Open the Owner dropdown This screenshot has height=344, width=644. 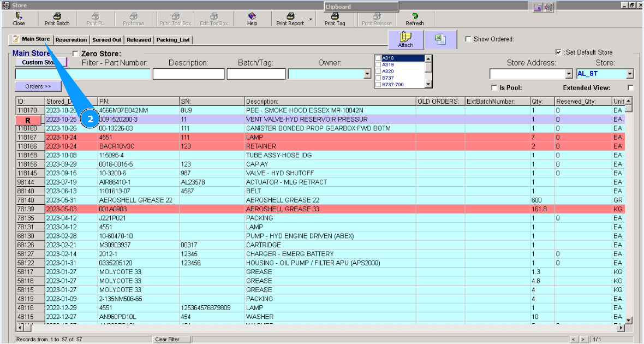pos(367,74)
